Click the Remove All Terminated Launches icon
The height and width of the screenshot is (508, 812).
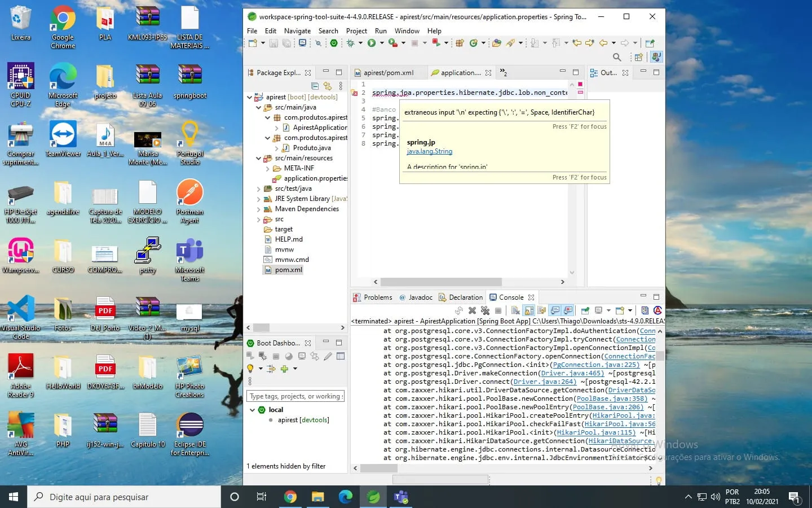click(485, 310)
